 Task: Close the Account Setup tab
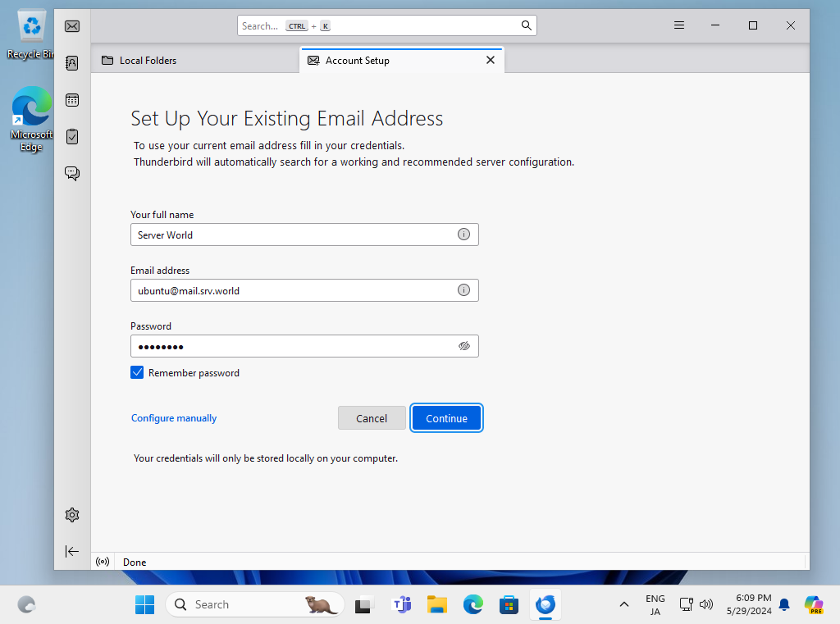[x=491, y=60]
